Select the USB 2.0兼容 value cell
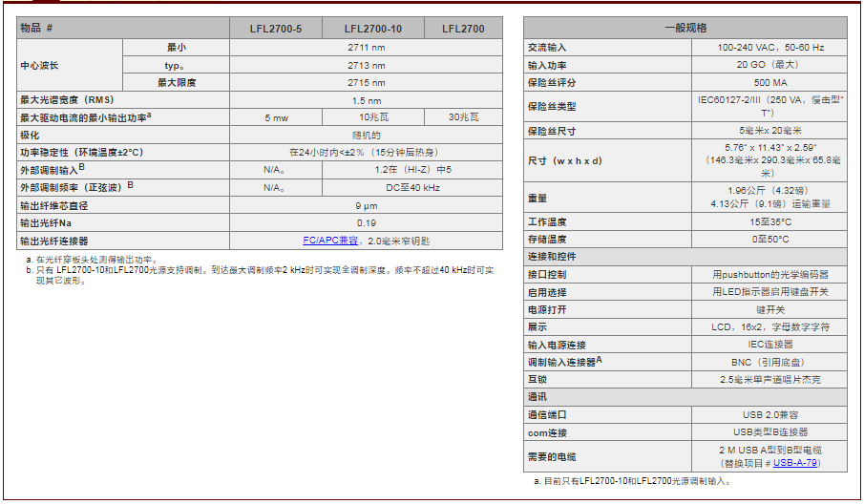The height and width of the screenshot is (504, 864). 769,414
